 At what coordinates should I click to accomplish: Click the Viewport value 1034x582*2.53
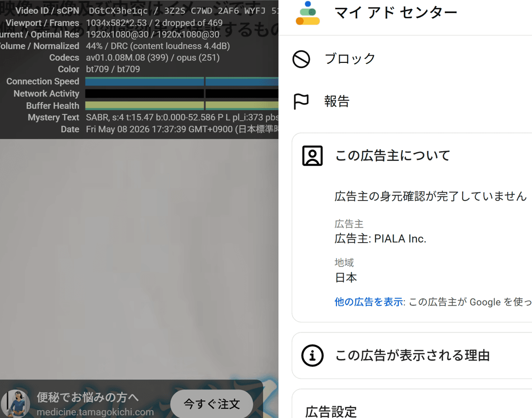tap(116, 23)
